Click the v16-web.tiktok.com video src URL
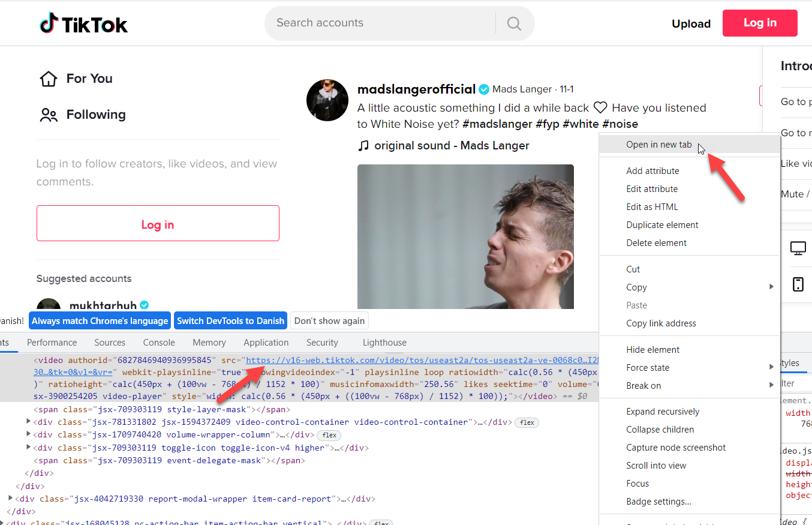Viewport: 812px width, 525px height. coord(422,360)
